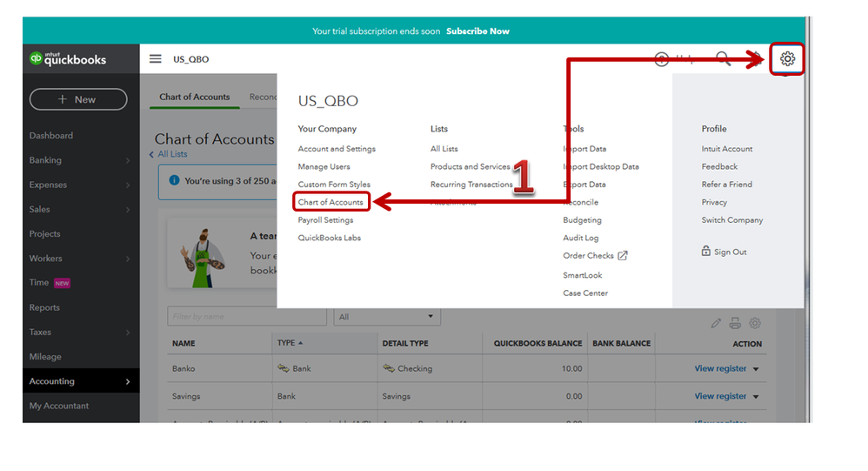The image size is (868, 471).
Task: Open Audit Log under Tools
Action: point(581,238)
